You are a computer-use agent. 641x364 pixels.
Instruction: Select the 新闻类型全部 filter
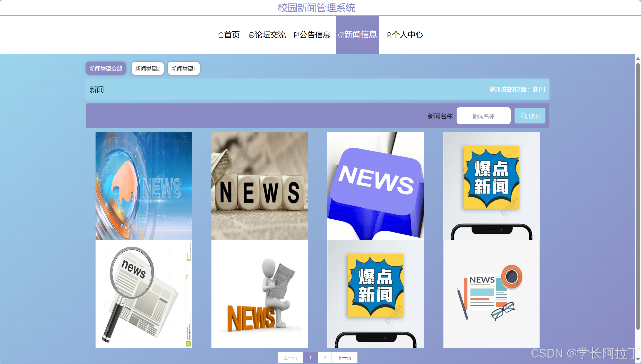click(x=106, y=68)
